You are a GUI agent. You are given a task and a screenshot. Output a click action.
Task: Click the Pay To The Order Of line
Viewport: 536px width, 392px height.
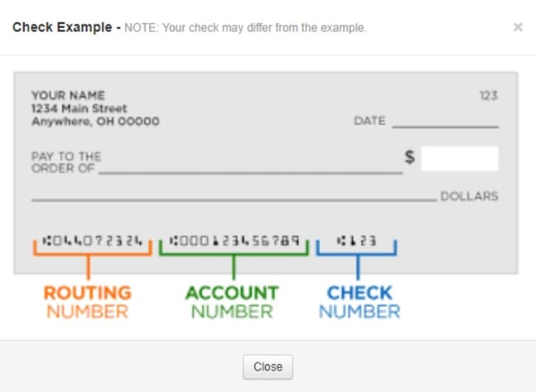[x=250, y=172]
